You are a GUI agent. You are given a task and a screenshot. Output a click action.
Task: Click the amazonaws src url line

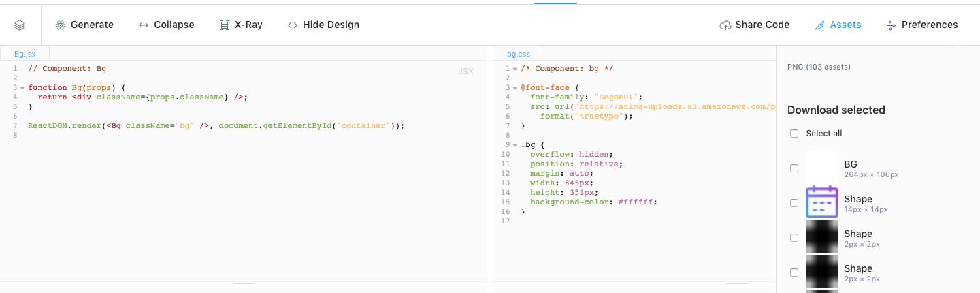(653, 107)
